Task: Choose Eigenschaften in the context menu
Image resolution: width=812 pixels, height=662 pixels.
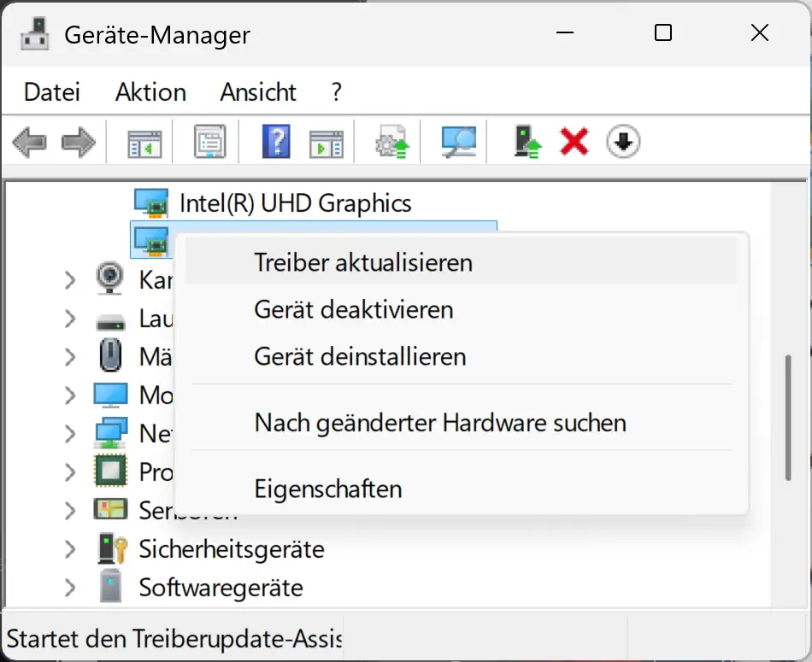Action: tap(327, 489)
